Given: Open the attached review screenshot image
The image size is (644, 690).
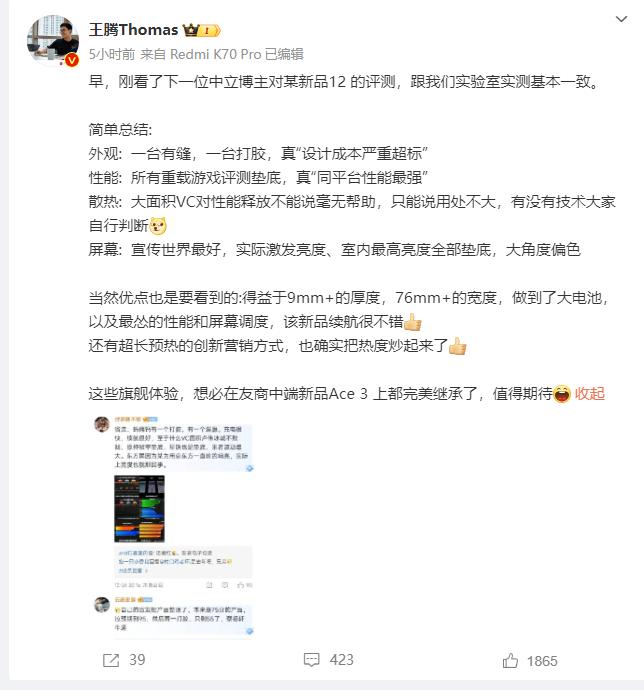Looking at the screenshot, I should coord(173,527).
